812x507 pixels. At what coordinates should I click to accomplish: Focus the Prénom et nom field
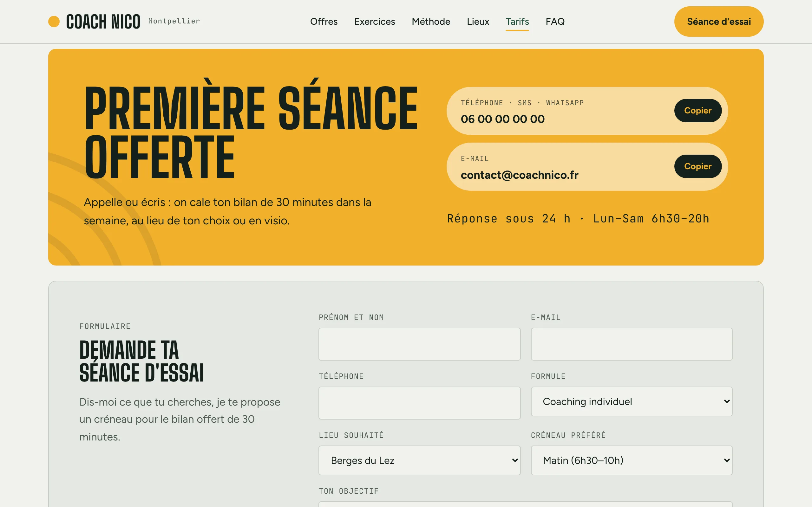pos(419,344)
